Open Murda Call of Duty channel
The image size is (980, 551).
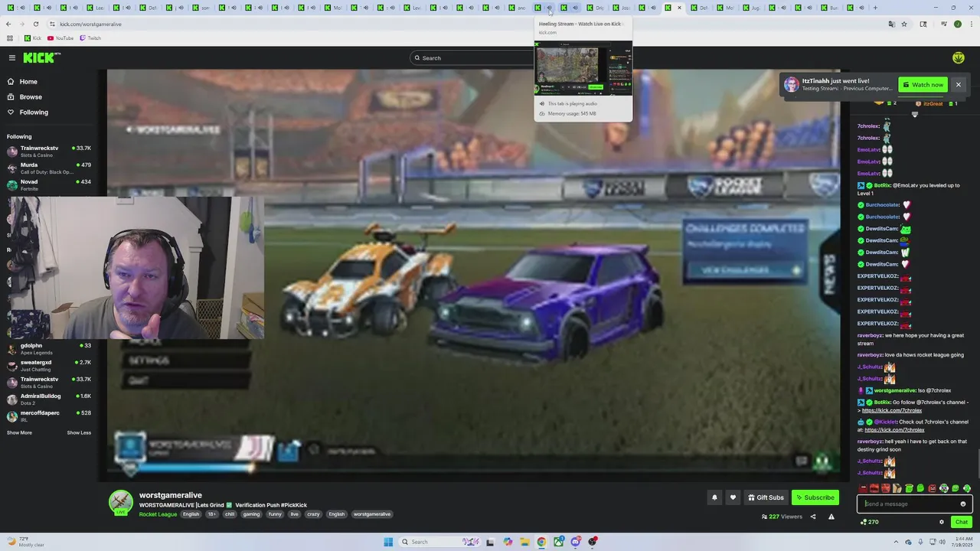pos(49,168)
